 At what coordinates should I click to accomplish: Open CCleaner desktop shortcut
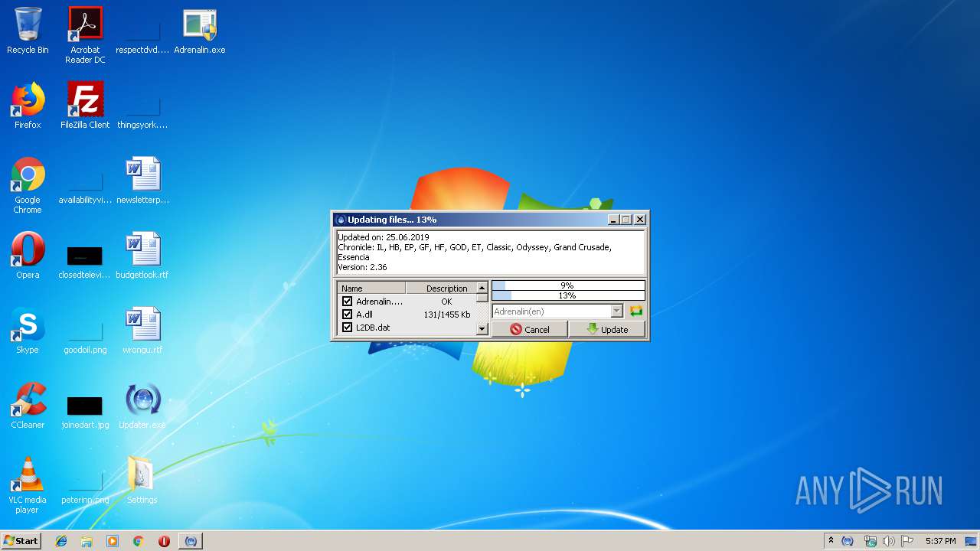point(28,406)
